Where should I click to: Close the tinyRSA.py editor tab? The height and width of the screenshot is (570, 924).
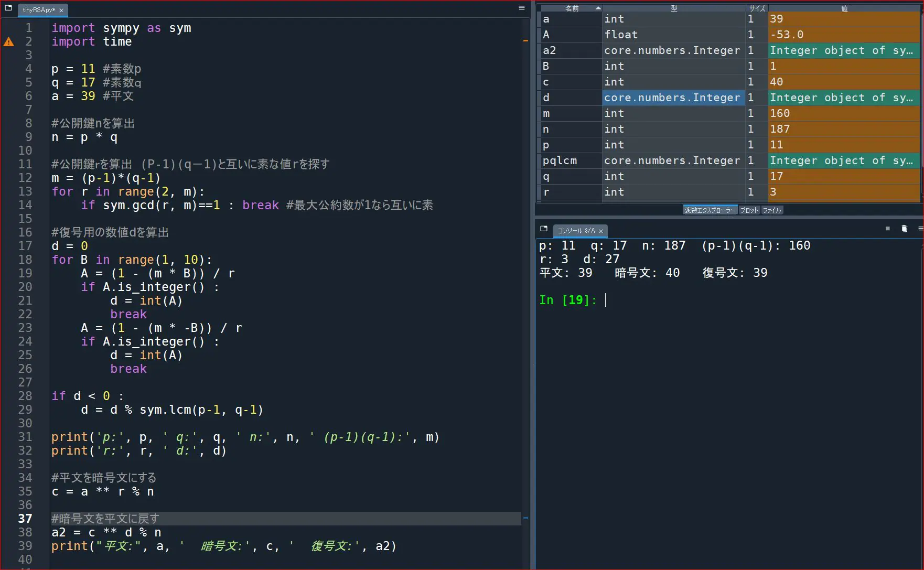point(61,10)
